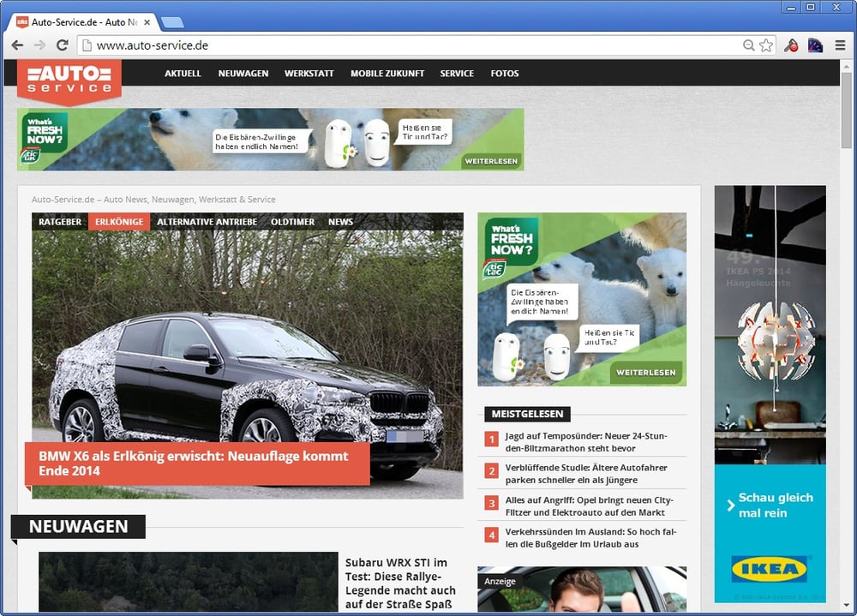Open the Jagd auf Temposünder article

(586, 442)
